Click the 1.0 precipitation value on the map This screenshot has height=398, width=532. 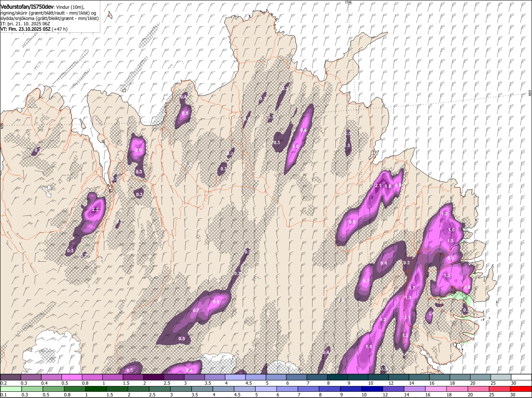pyautogui.click(x=296, y=147)
